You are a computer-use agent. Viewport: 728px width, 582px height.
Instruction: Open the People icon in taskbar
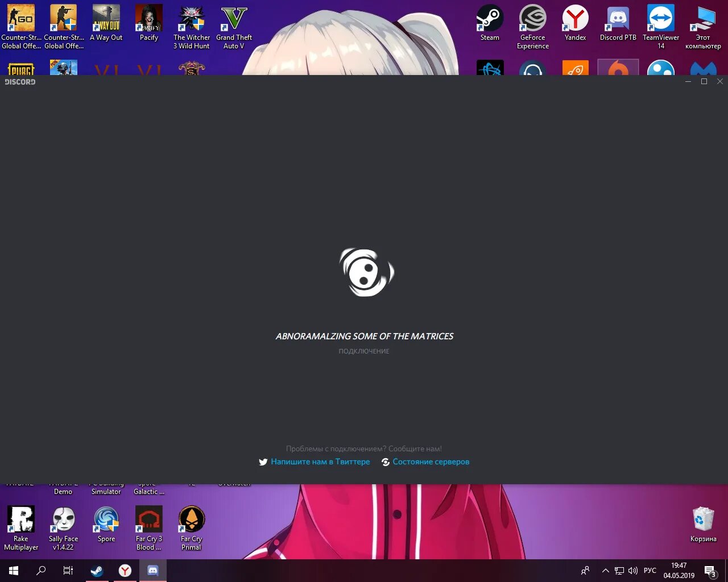tap(585, 571)
